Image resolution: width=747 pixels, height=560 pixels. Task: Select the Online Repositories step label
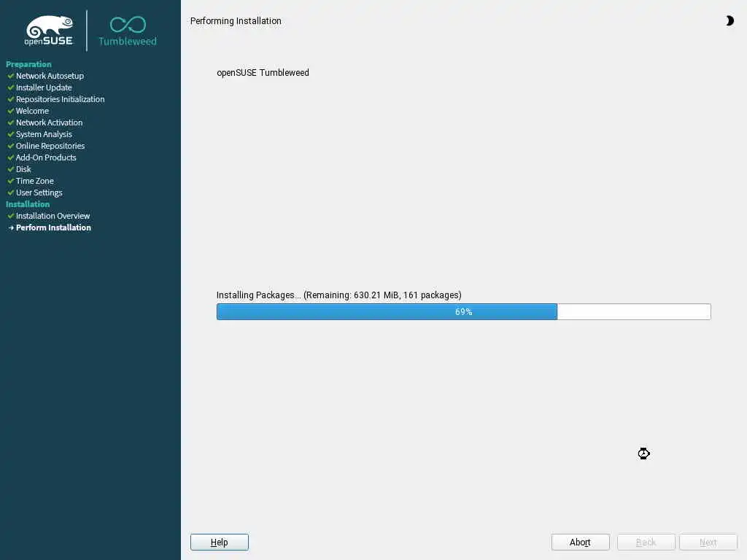(50, 146)
